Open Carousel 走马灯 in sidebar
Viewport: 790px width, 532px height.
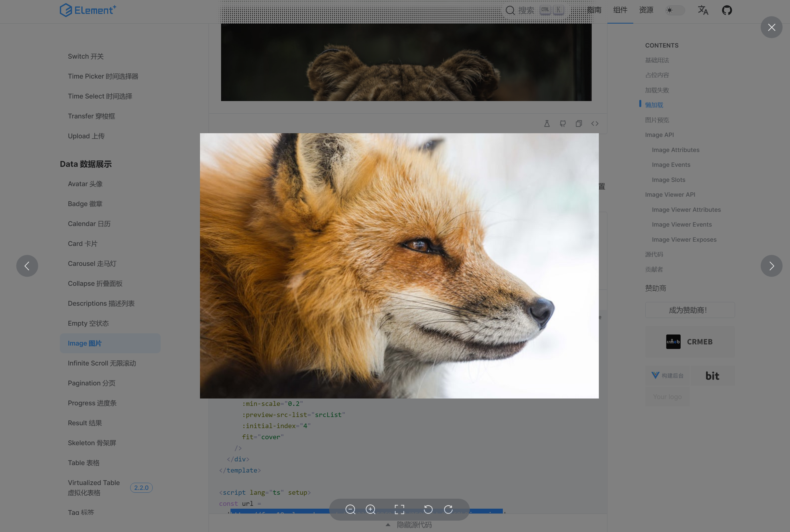[92, 264]
